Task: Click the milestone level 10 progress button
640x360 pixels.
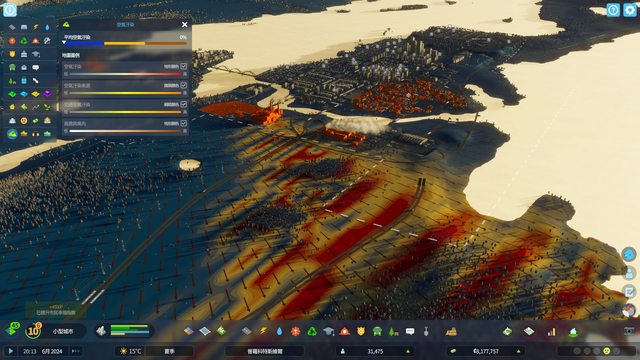Action: point(33,331)
